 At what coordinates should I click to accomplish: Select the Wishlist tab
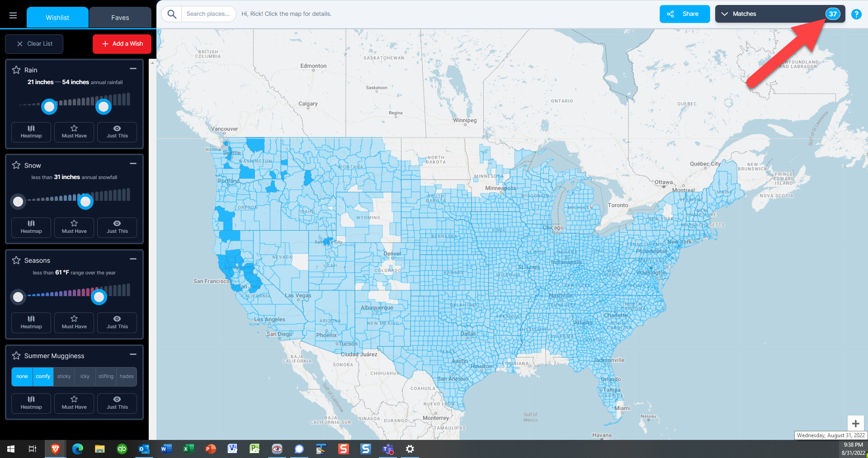(57, 18)
